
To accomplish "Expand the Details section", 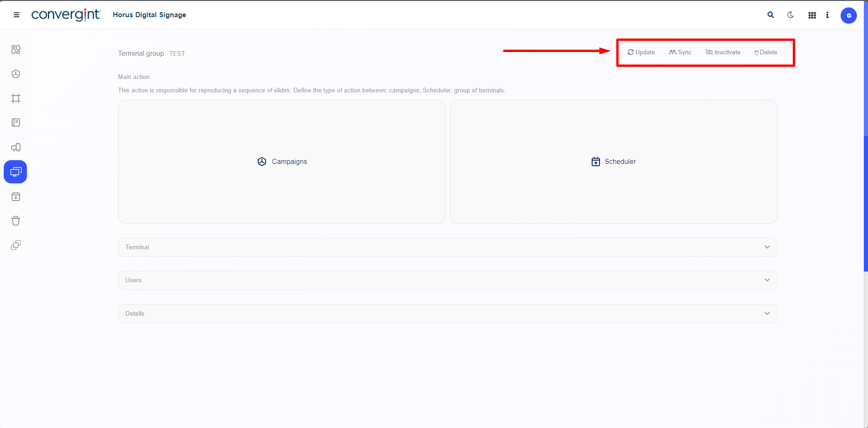I will pyautogui.click(x=447, y=313).
